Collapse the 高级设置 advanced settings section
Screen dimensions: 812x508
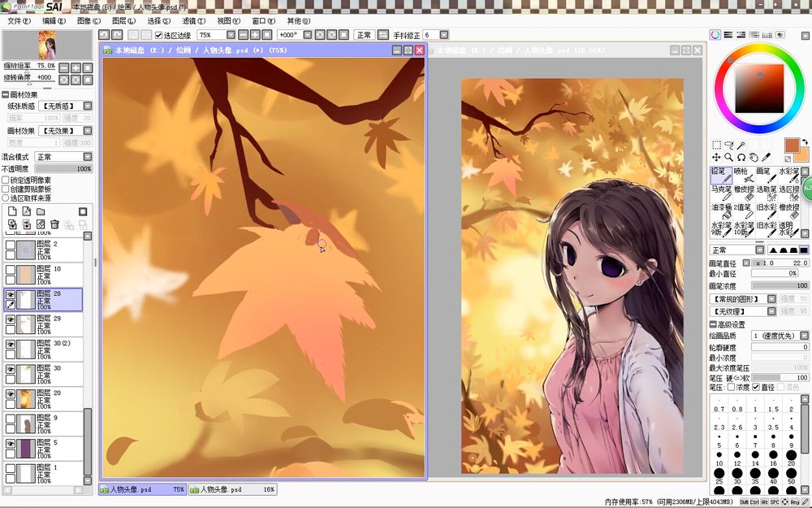pos(713,324)
